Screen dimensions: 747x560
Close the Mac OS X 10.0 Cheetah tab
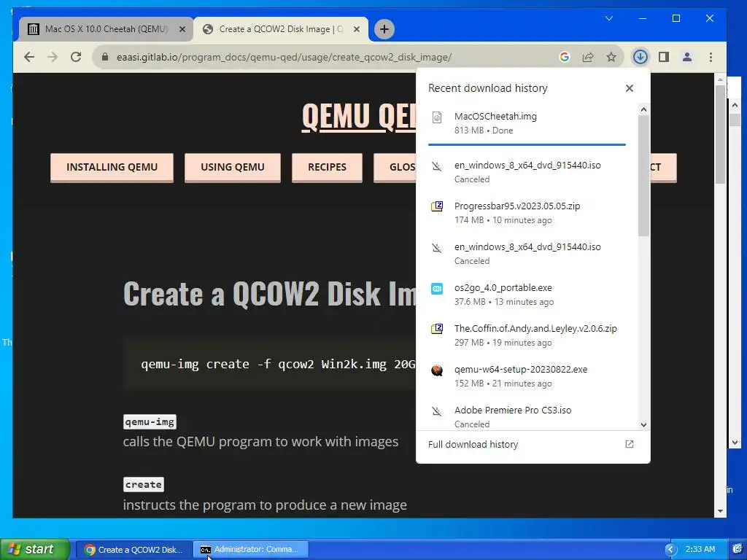pyautogui.click(x=182, y=29)
